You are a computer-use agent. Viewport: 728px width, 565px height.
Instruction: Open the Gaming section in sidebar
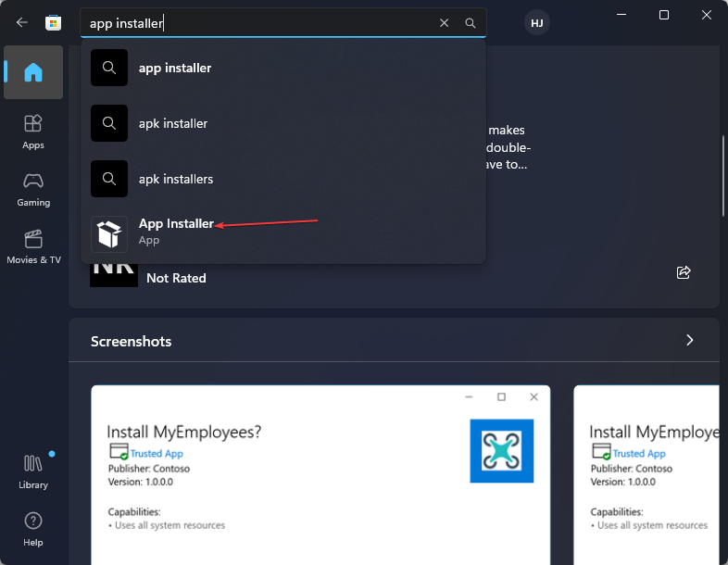[33, 190]
